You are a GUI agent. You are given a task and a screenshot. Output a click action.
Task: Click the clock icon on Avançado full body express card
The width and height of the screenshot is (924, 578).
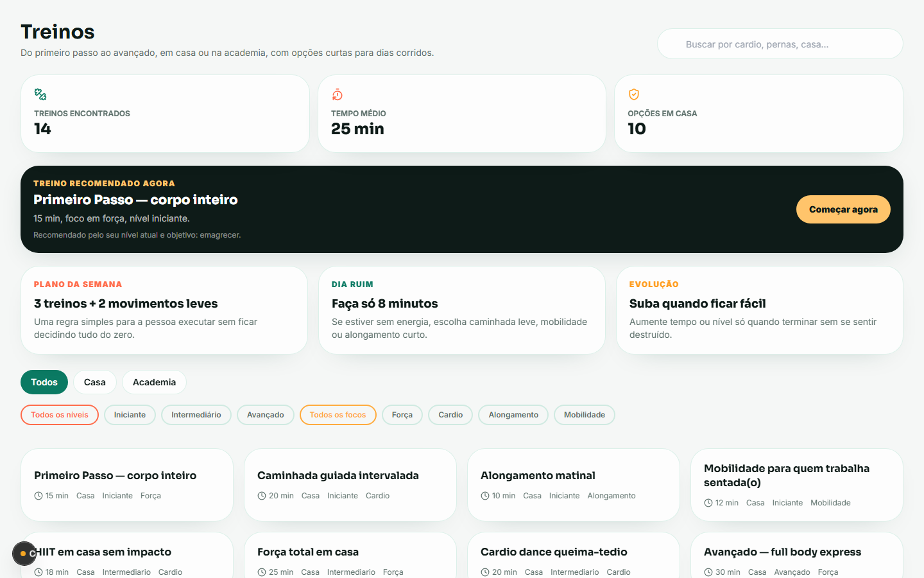coord(708,572)
